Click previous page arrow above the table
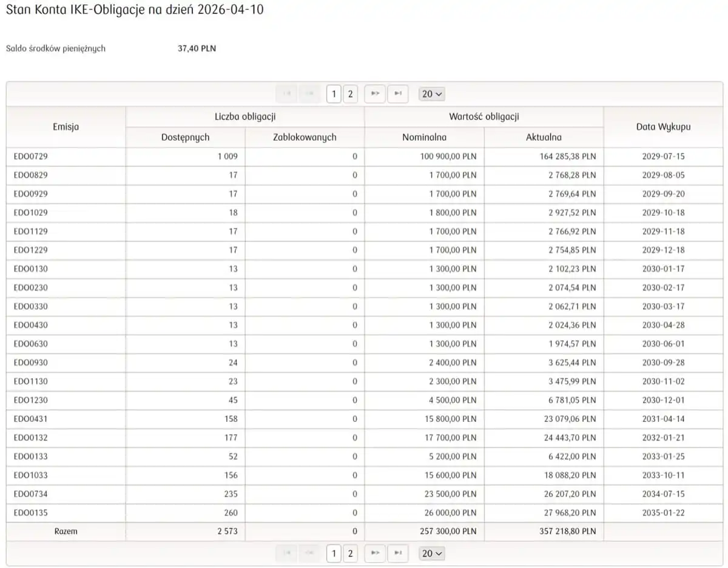The height and width of the screenshot is (568, 728). point(309,94)
